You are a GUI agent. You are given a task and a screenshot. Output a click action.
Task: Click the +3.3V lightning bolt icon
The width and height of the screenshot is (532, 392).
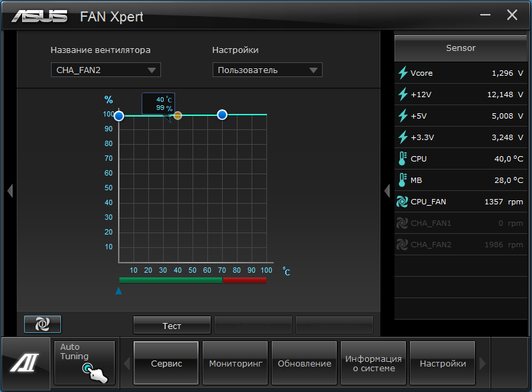coord(403,137)
